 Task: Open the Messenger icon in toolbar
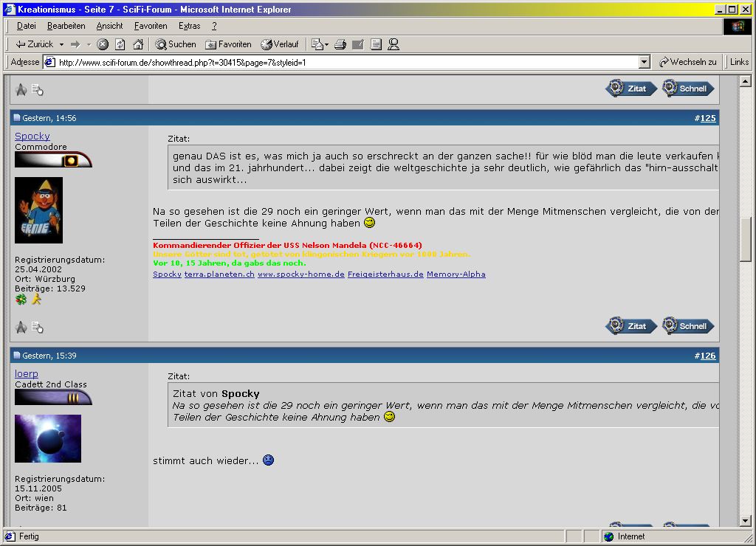point(394,44)
